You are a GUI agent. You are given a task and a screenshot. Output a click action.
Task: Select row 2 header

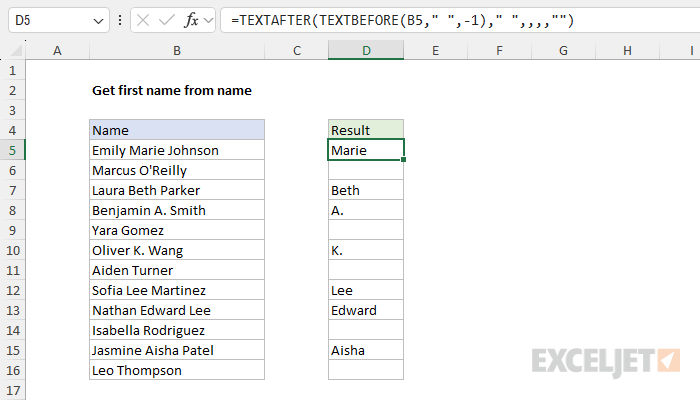[12, 90]
